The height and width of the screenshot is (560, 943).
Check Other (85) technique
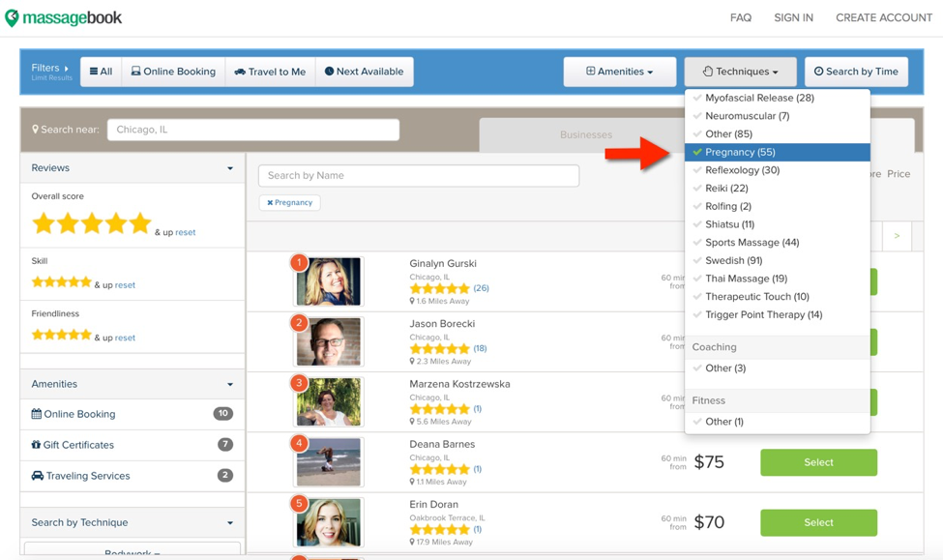pos(777,134)
